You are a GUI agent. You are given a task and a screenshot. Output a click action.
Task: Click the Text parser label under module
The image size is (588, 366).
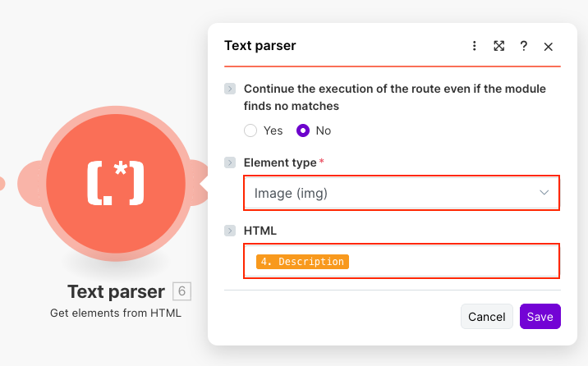(x=116, y=291)
